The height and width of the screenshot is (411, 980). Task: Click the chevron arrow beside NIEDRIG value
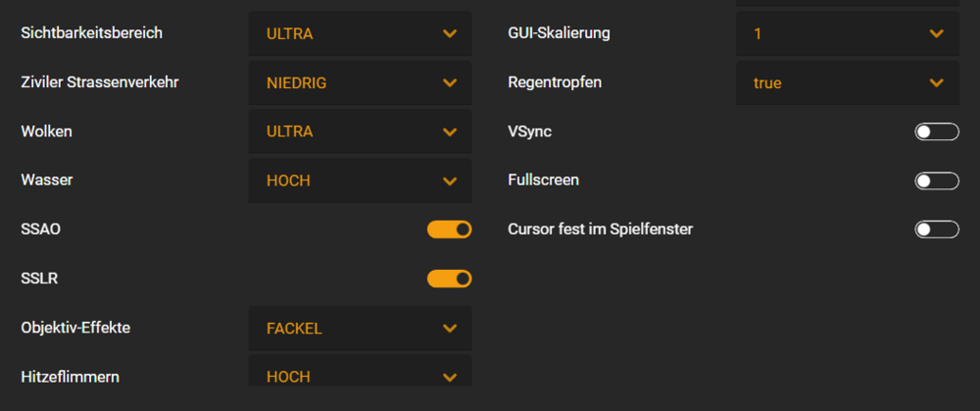[x=450, y=83]
